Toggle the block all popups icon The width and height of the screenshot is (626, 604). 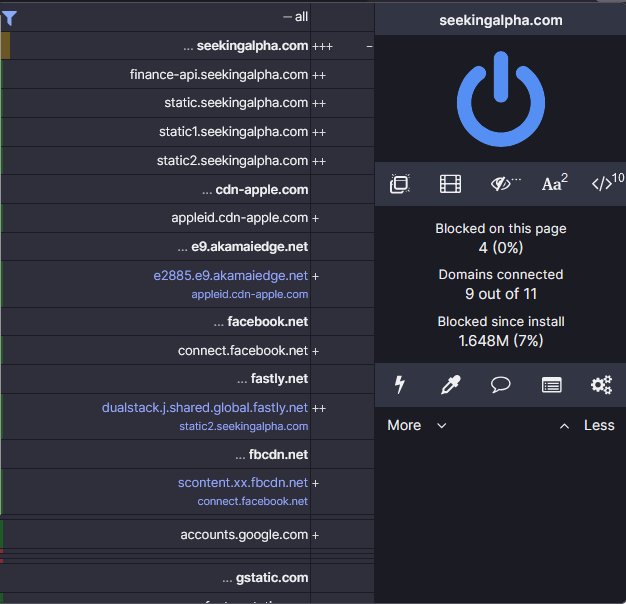[x=400, y=184]
